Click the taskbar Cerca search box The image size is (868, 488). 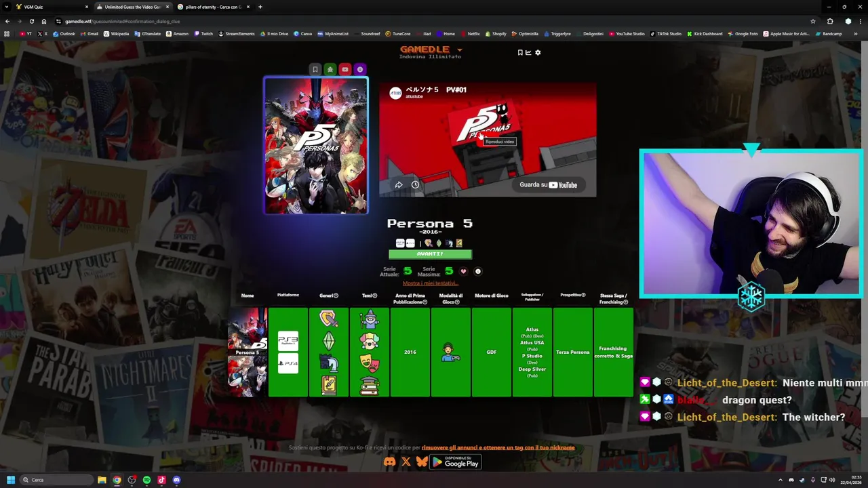point(57,480)
